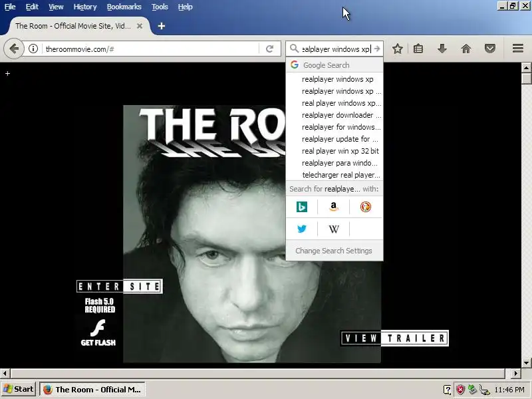Viewport: 532px width, 399px height.
Task: Open the Edit menu
Action: [x=32, y=7]
